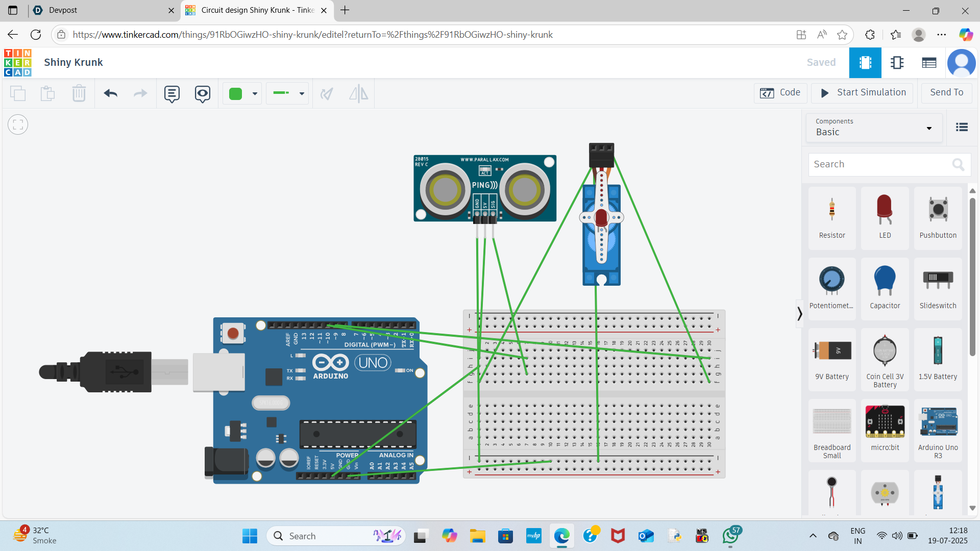Switch to circuit view icon
Screen dimensions: 980x551
point(865,62)
